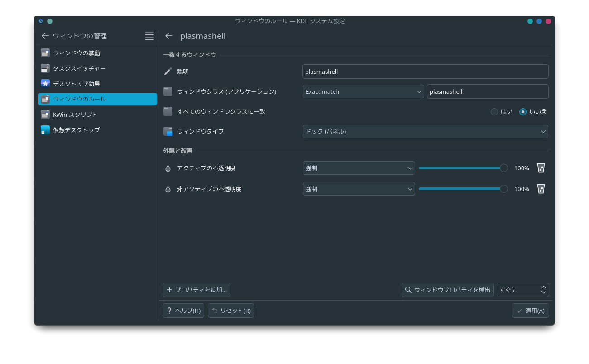The height and width of the screenshot is (364, 589).
Task: Open the Exact match dropdown
Action: coord(363,91)
